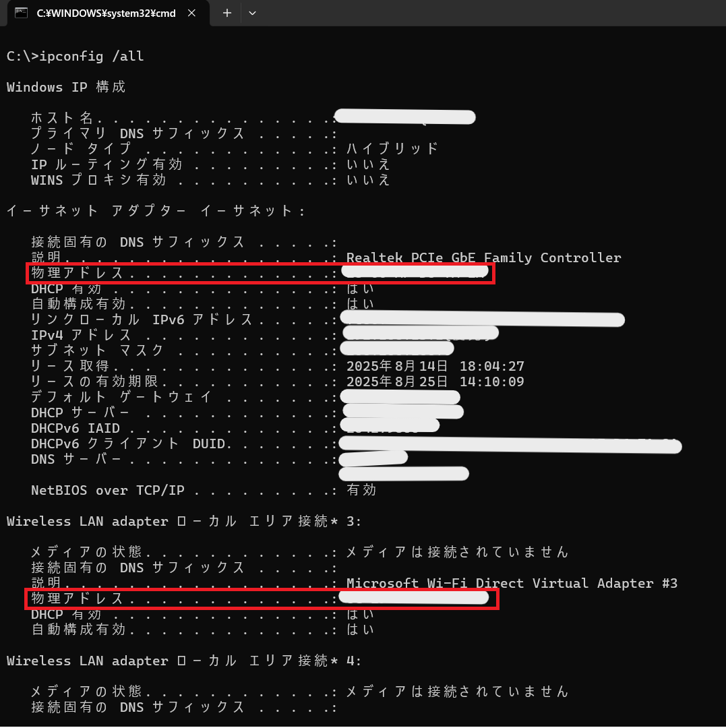Select the C:¥WINDOWS¥system32¥cmd tab
Viewport: 726px width, 728px height.
point(108,13)
